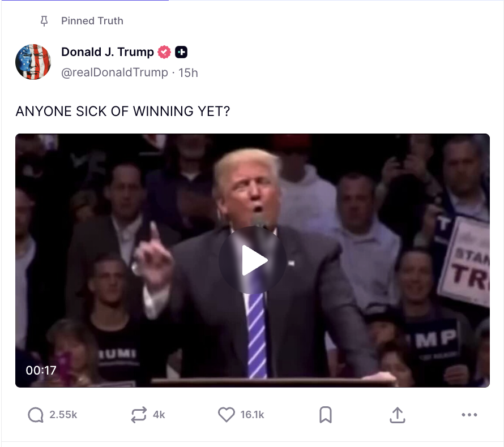504x447 pixels.
Task: Play the video in the post
Action: 253,260
